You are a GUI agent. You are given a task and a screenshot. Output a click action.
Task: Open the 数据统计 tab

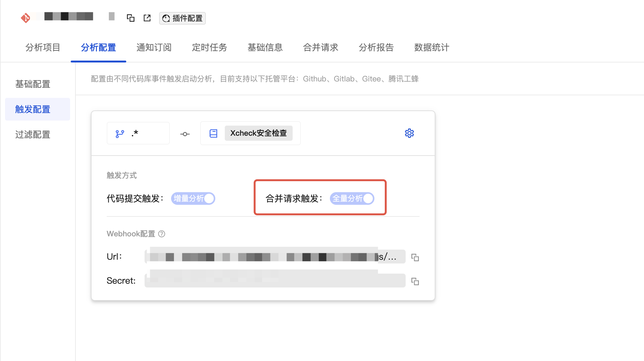pyautogui.click(x=432, y=47)
